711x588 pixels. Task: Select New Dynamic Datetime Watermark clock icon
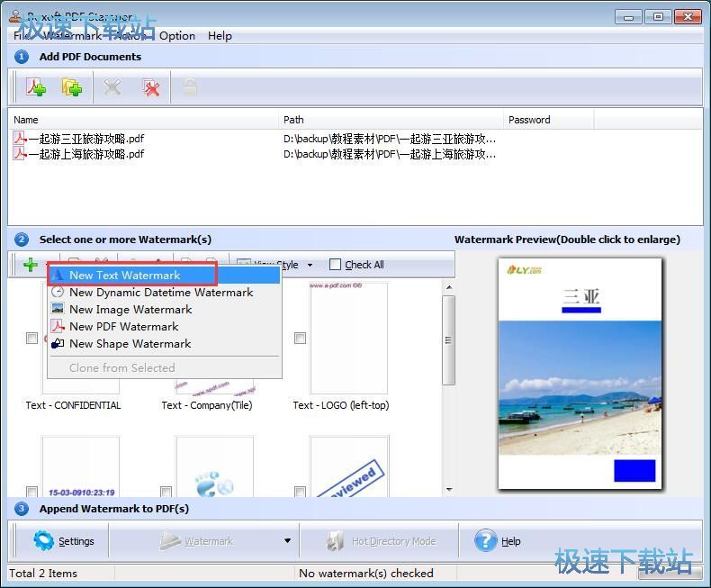coord(58,292)
